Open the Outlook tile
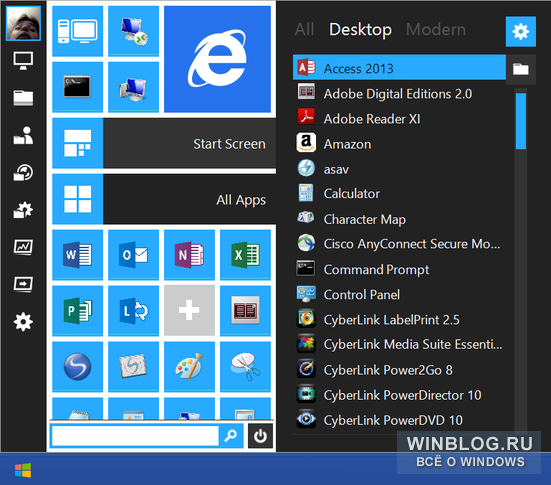This screenshot has height=485, width=551. [x=134, y=255]
